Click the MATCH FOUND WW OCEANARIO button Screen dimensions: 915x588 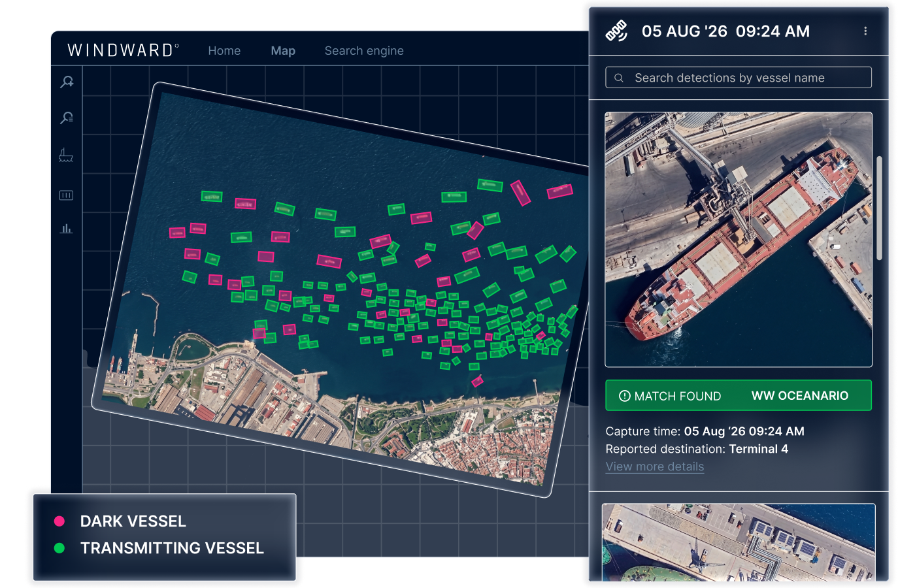pos(739,395)
